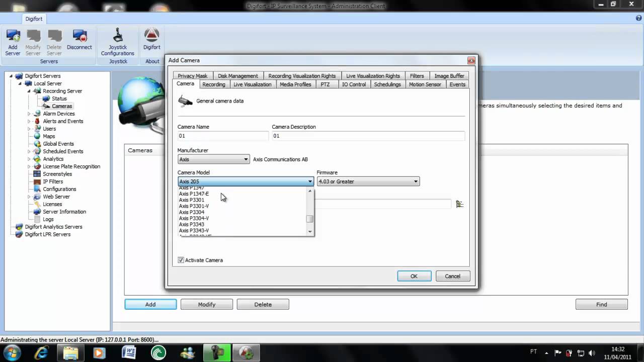Open Windows Start menu orb
644x362 pixels.
tap(12, 352)
